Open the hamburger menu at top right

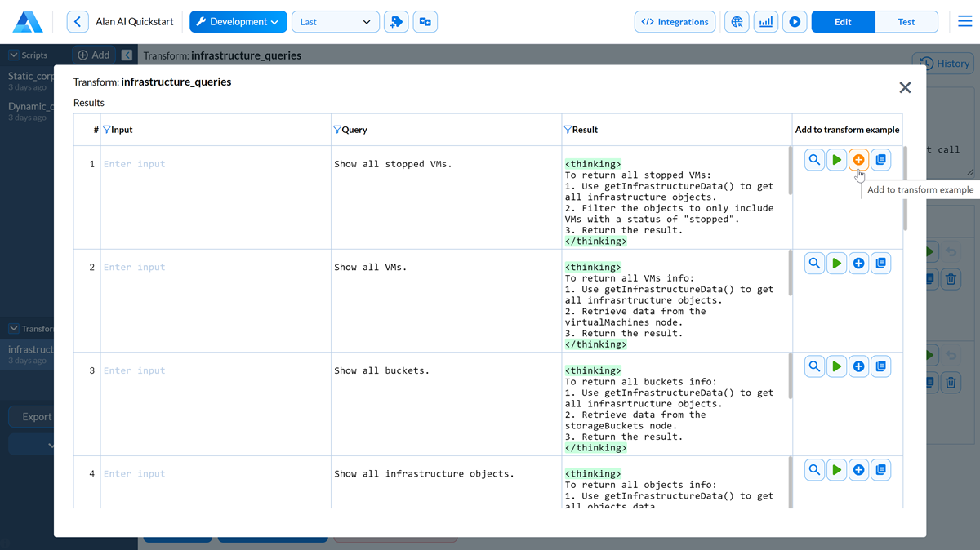[x=964, y=22]
